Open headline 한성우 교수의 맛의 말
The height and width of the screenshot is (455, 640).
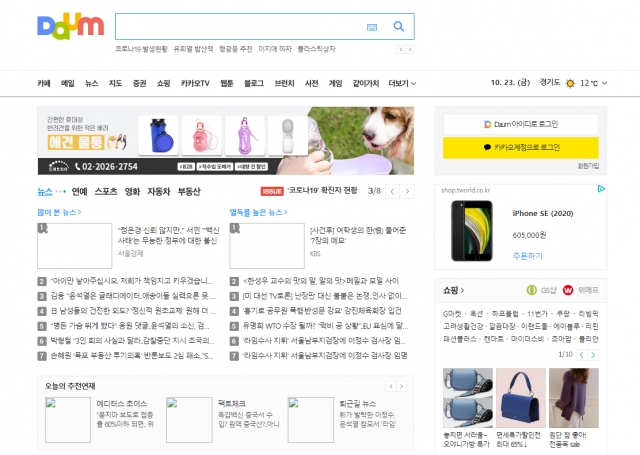[321, 281]
